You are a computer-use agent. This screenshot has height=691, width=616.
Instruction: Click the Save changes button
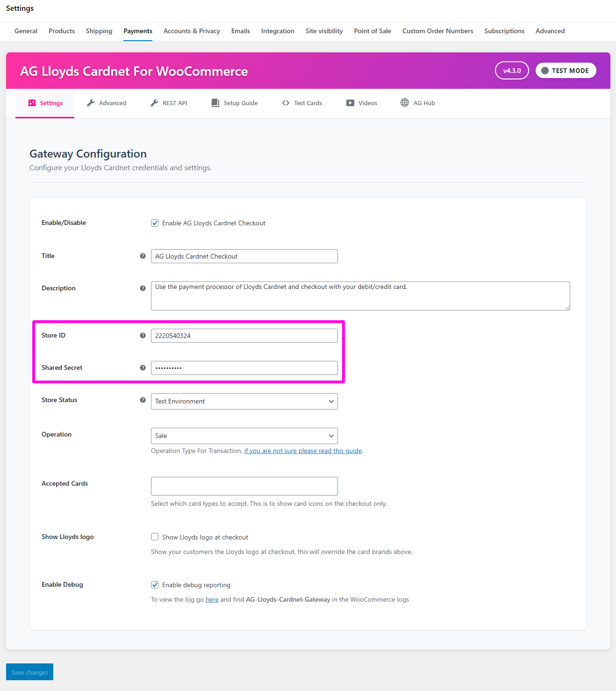(29, 672)
